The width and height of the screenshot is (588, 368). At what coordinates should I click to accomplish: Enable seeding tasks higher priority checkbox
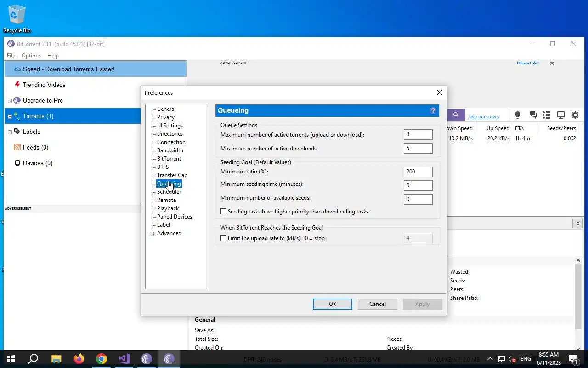tap(224, 212)
